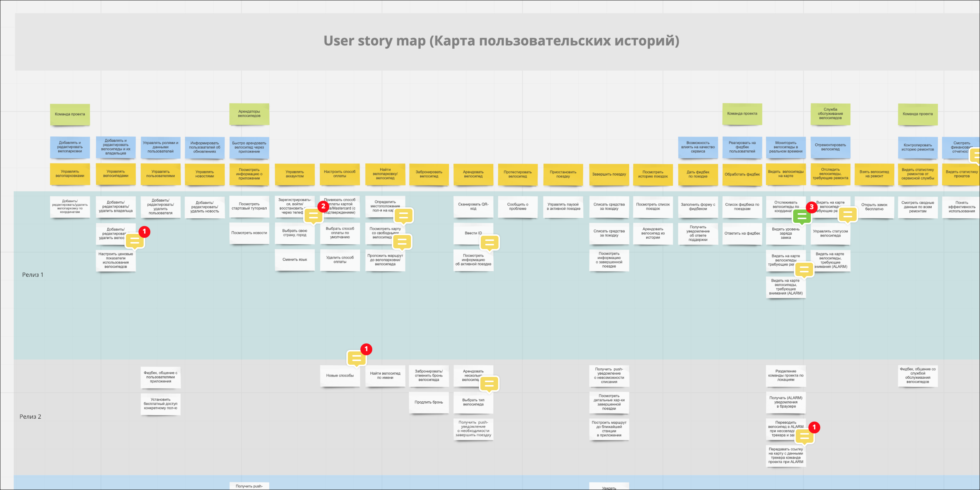The image size is (980, 490).
Task: Select the yellow 'Управлять аккаунтом' note
Action: pos(295,174)
